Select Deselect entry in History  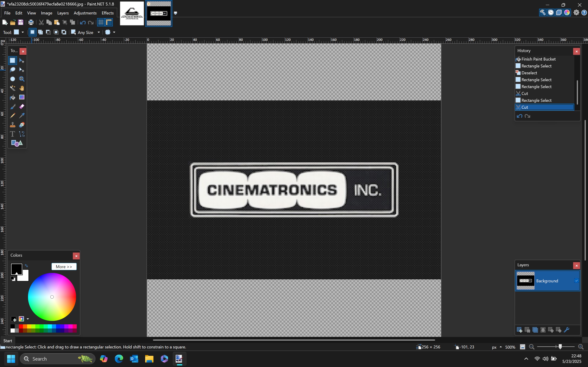pyautogui.click(x=529, y=73)
